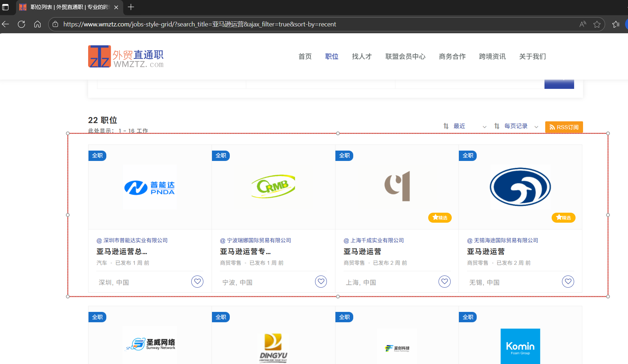
Task: Click 商贸零售 category under 宁波瑞娜 job
Action: (x=231, y=263)
